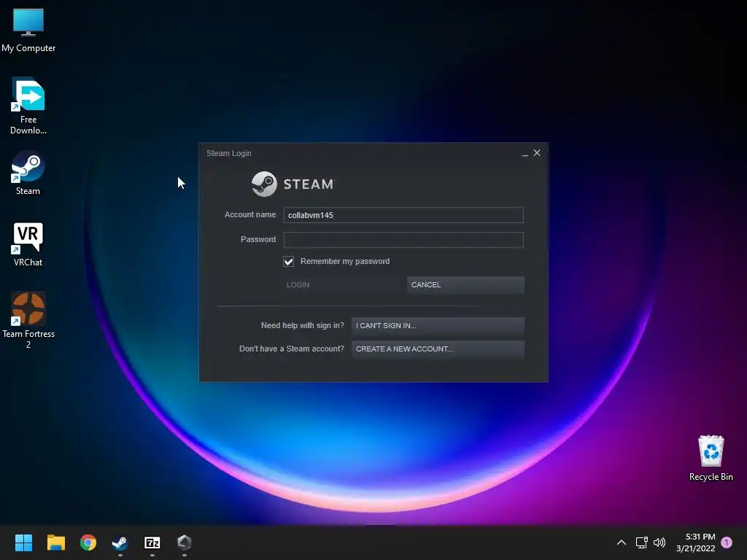Show hidden system tray icons
The width and height of the screenshot is (747, 560).
(622, 542)
